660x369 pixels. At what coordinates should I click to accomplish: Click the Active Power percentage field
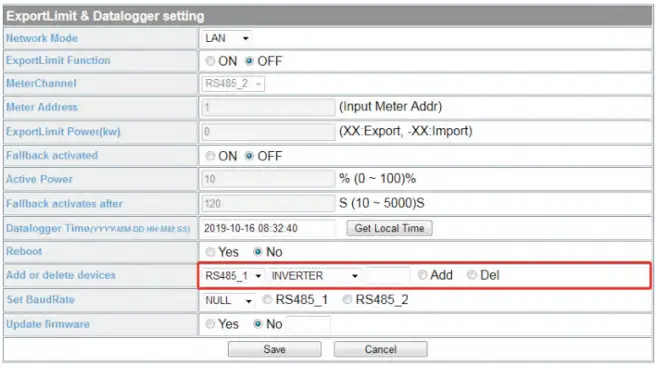(268, 179)
